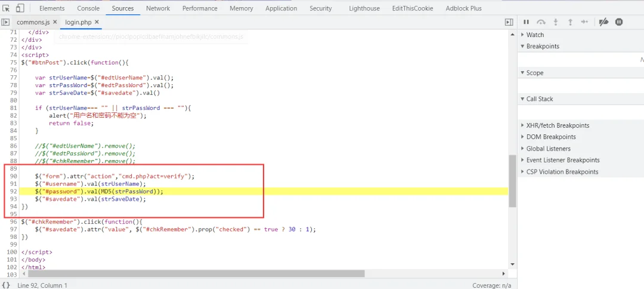
Task: Pause script execution
Action: [x=526, y=22]
